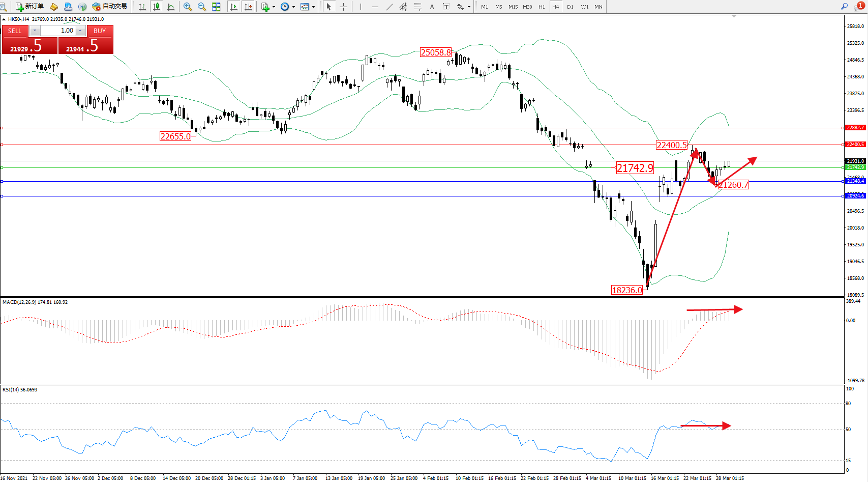Click the tile windows icon
This screenshot has width=868, height=482.
coord(216,7)
